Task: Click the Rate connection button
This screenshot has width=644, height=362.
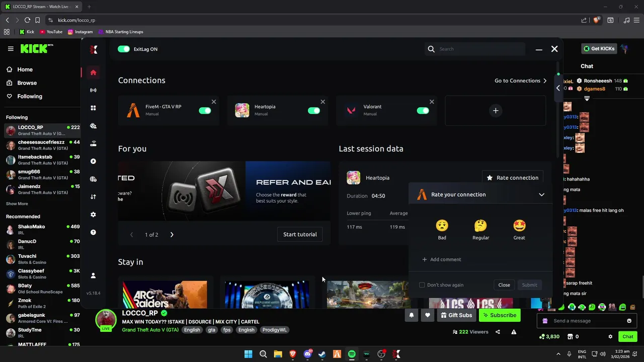Action: 513,177
